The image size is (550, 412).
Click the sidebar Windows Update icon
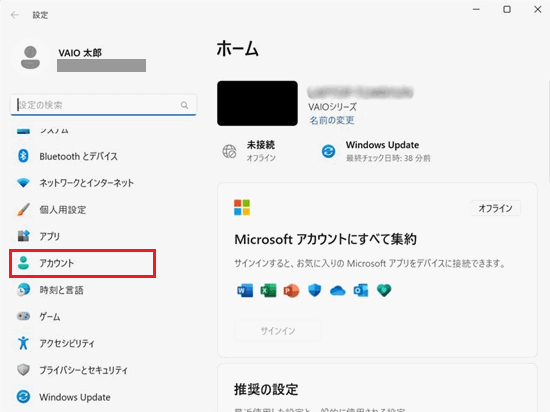point(23,397)
